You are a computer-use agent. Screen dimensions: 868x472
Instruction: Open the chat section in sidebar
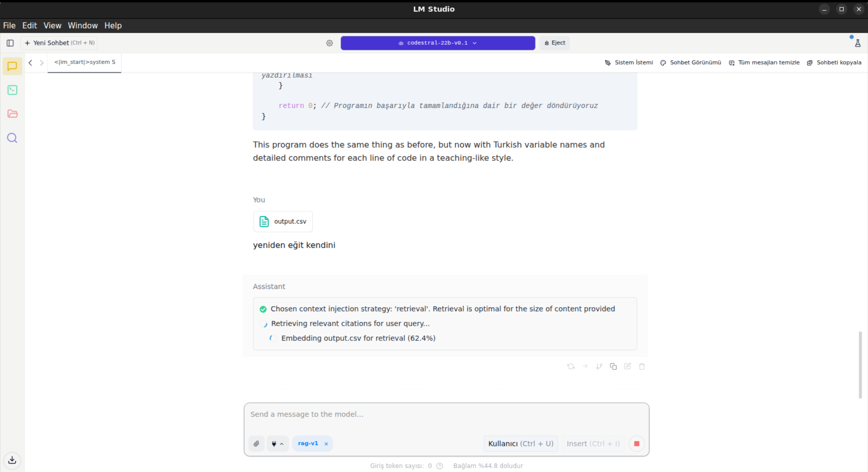(12, 66)
